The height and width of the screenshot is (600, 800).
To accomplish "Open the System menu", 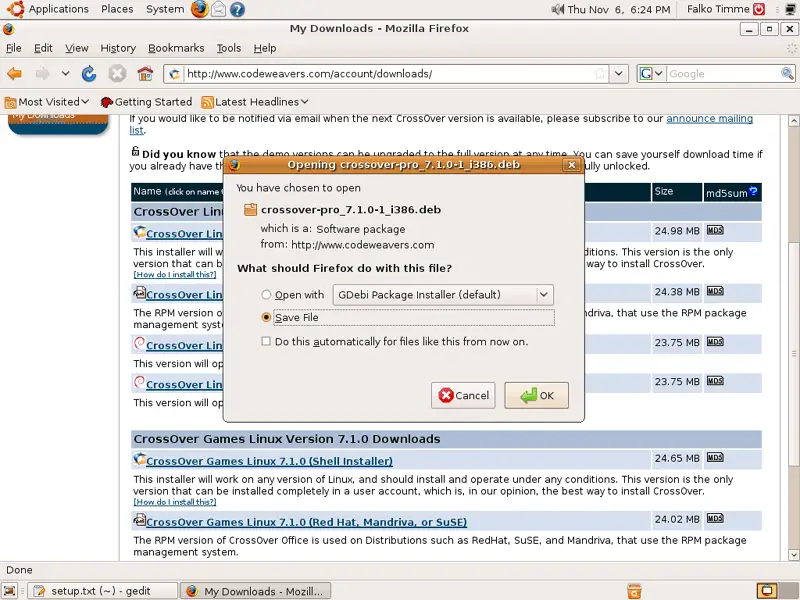I will (165, 9).
